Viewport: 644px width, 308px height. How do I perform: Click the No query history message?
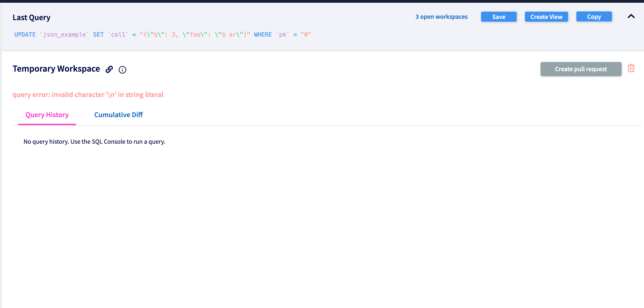click(94, 142)
